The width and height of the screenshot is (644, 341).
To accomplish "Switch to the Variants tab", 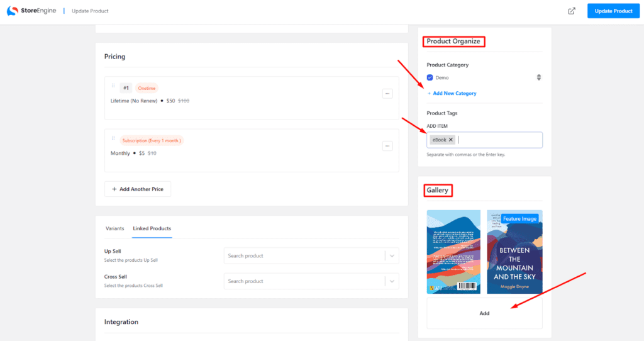I will 114,228.
